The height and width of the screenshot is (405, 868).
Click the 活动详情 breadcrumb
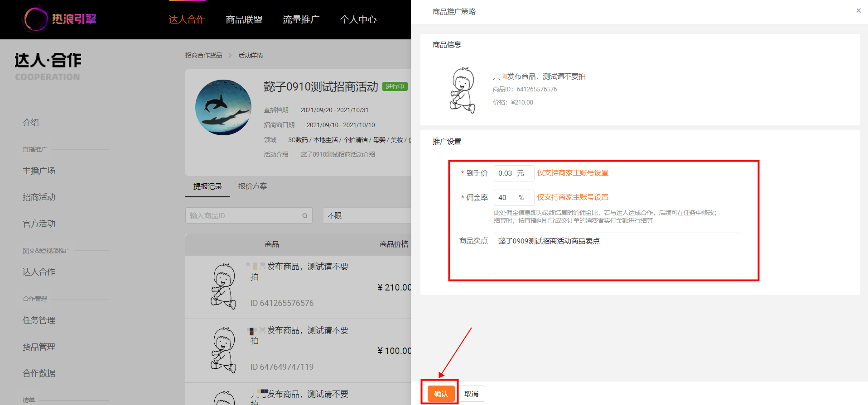[x=251, y=55]
